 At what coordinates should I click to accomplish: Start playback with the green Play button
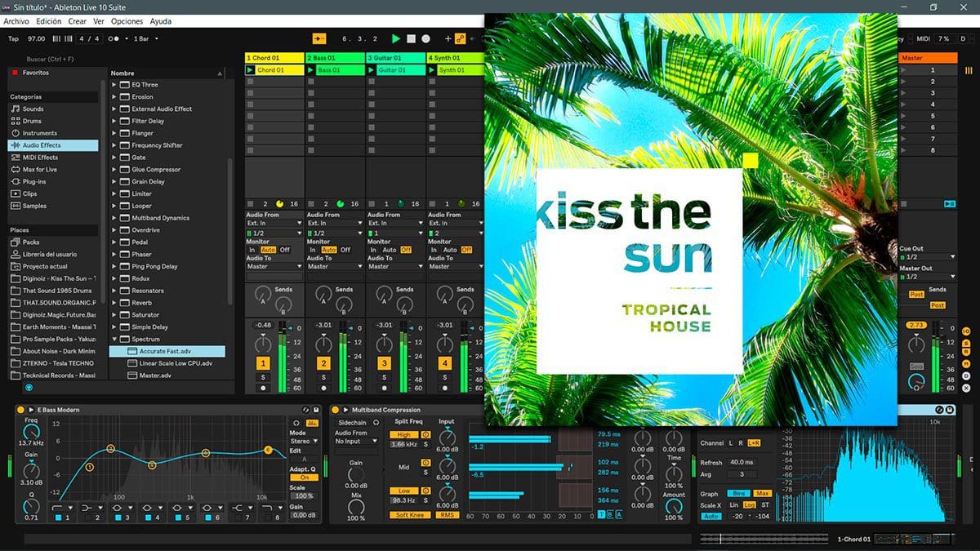396,38
